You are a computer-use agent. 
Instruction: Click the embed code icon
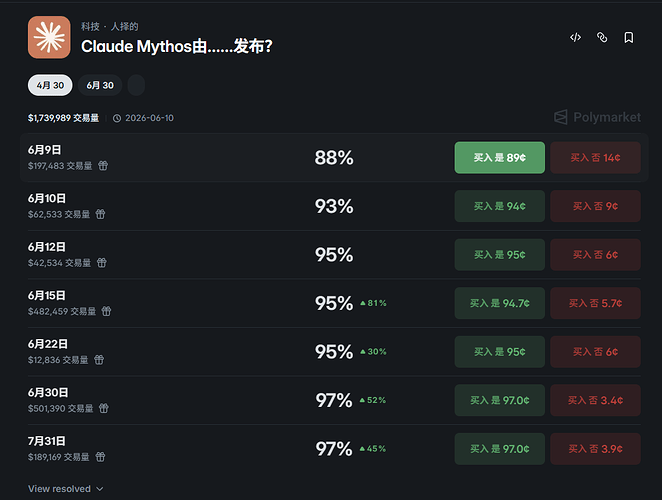point(575,38)
